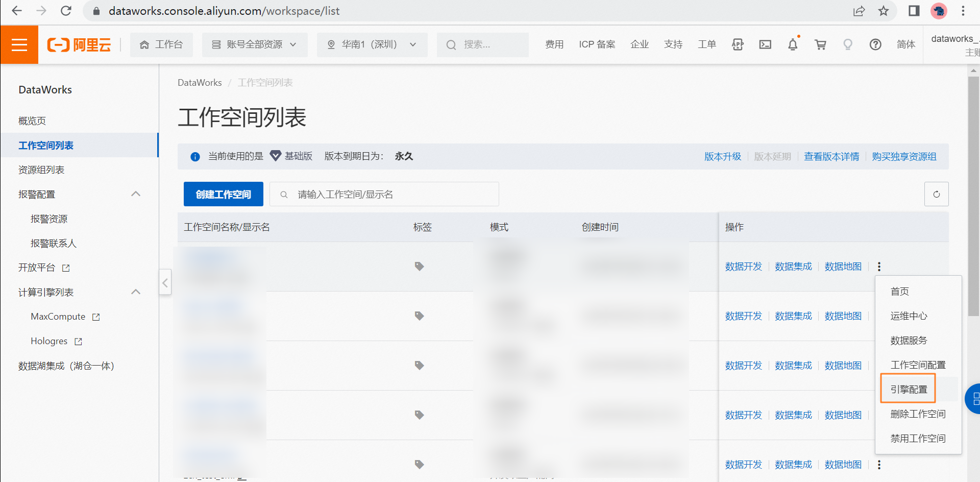Screen dimensions: 980x482
Task: Click the info icon in the version banner
Action: 195,157
